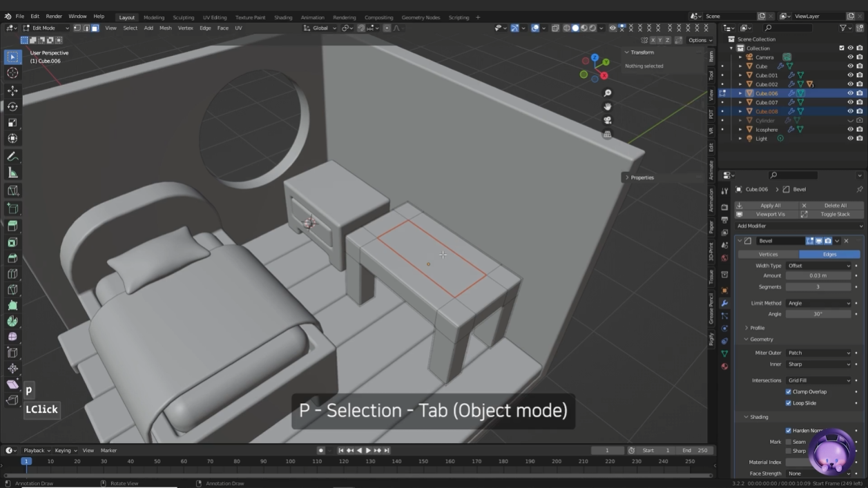Select the Knife tool
The width and height of the screenshot is (868, 488).
(x=12, y=290)
